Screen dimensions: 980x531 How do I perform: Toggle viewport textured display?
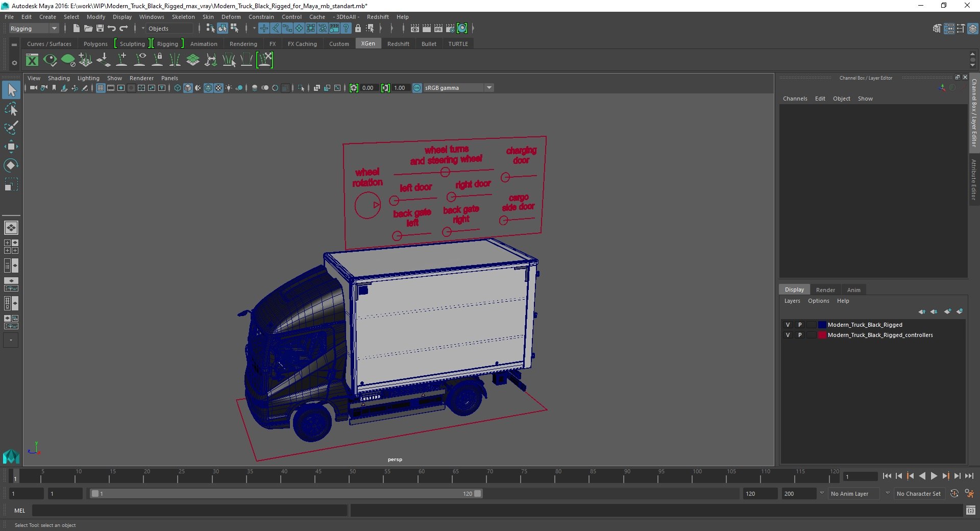click(218, 88)
